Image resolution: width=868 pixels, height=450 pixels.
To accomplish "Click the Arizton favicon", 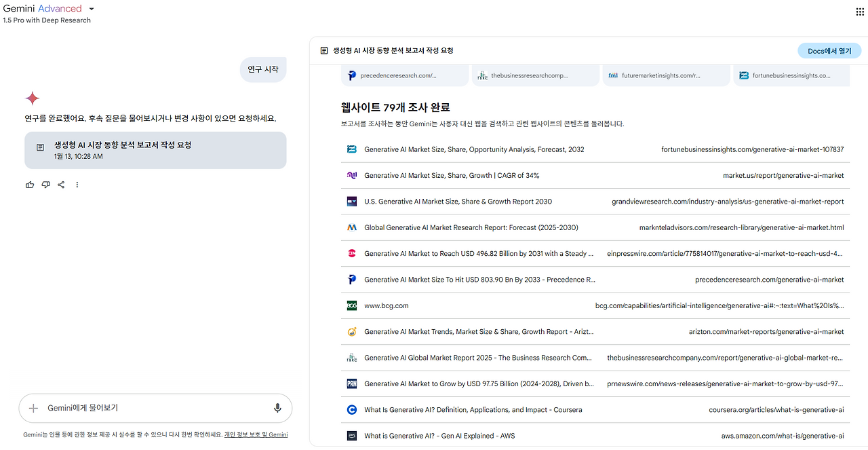I will 352,332.
